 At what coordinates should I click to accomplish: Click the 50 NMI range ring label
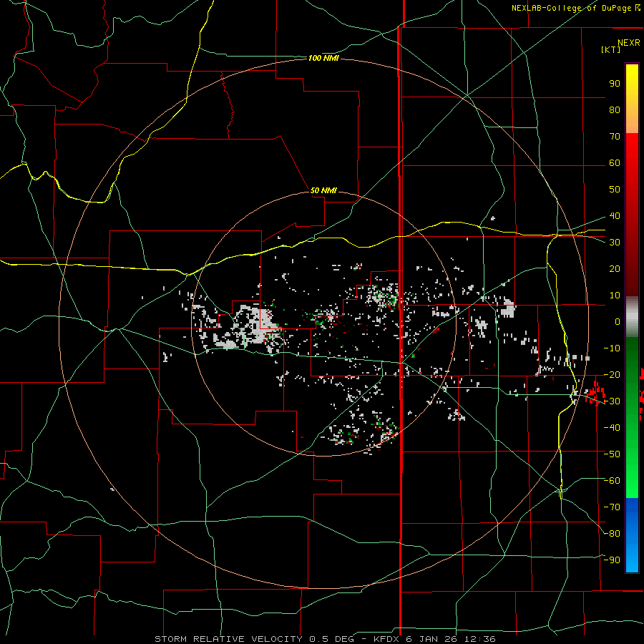[x=323, y=190]
